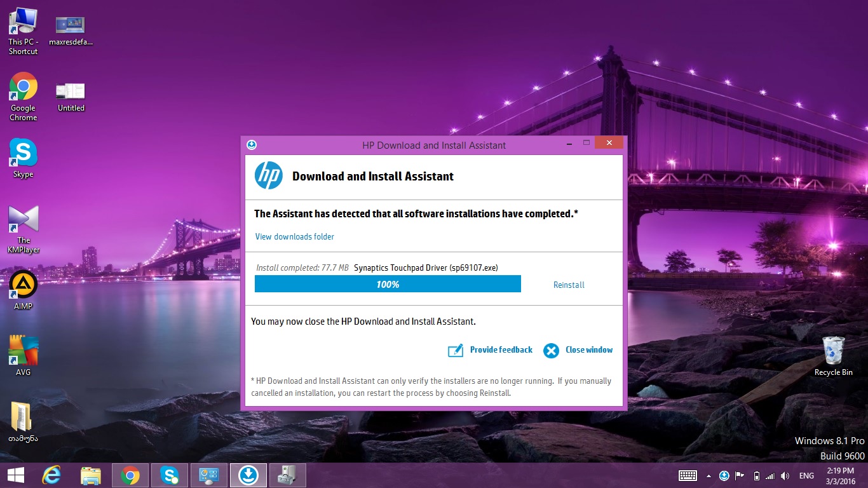Open the clock showing 2:19 PM
This screenshot has height=488, width=868.
[x=841, y=475]
